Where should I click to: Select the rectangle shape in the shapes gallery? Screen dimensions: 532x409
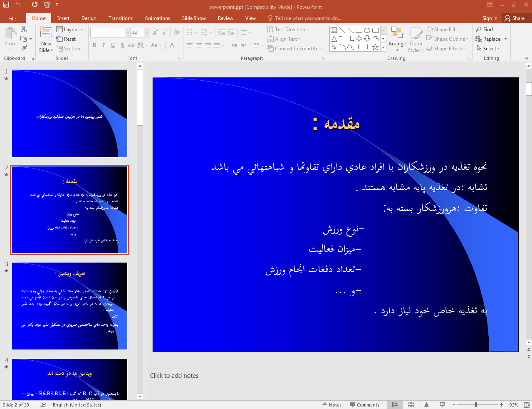point(359,30)
